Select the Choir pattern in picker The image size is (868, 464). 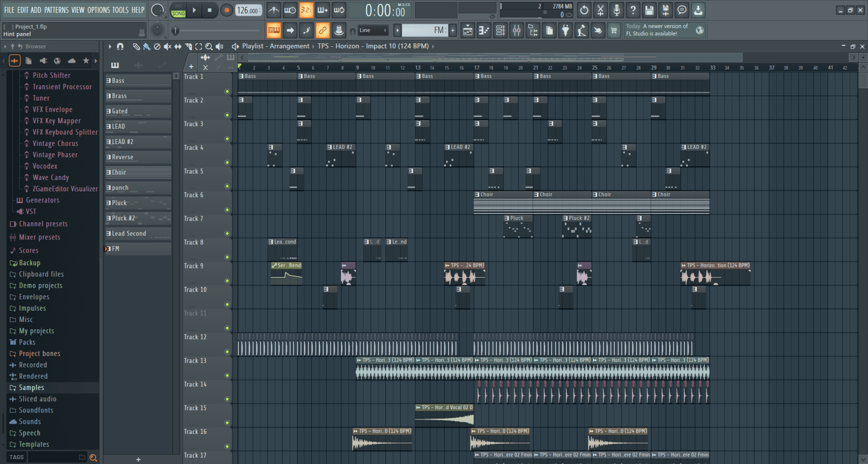point(138,172)
